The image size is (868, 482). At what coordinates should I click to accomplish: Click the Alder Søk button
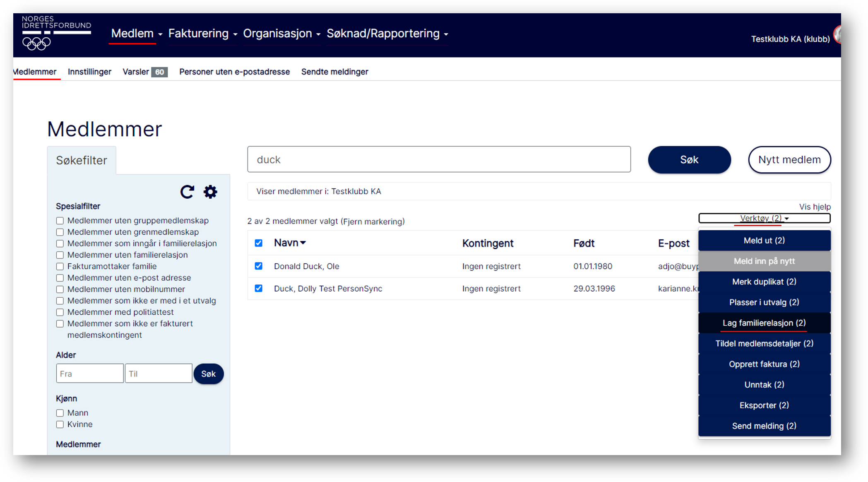coord(209,374)
